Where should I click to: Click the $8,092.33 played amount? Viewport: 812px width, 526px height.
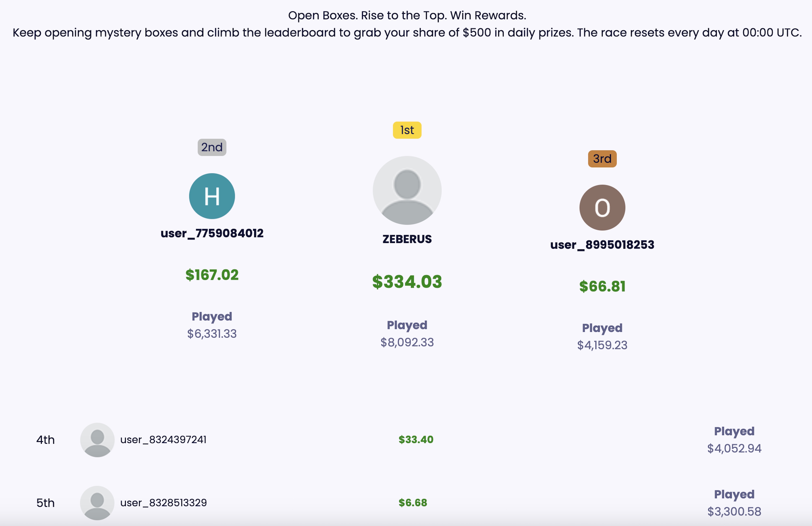tap(407, 343)
